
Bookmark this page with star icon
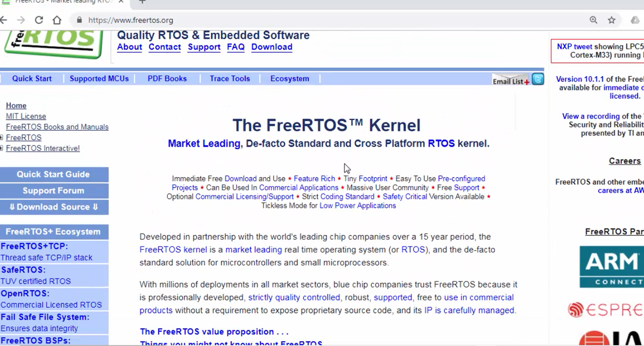[611, 20]
